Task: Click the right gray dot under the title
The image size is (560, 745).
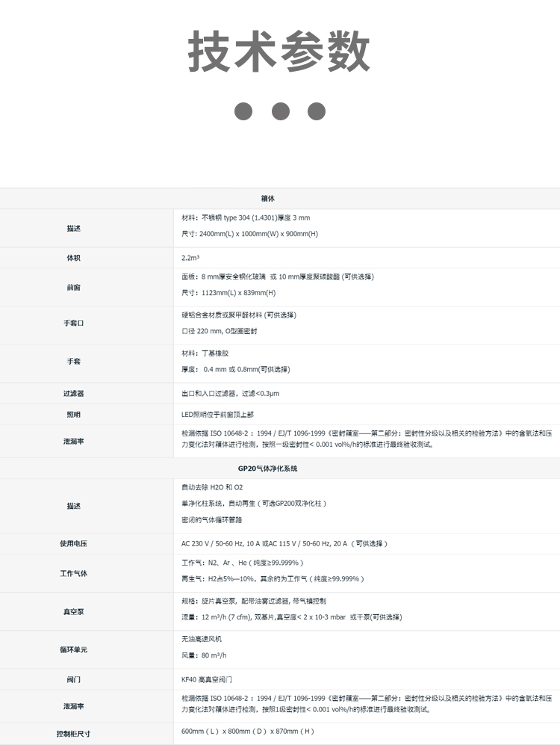Action: click(317, 111)
